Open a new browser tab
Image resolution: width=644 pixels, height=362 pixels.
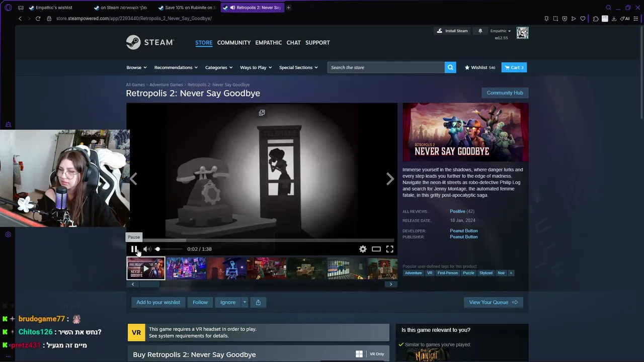tap(288, 8)
